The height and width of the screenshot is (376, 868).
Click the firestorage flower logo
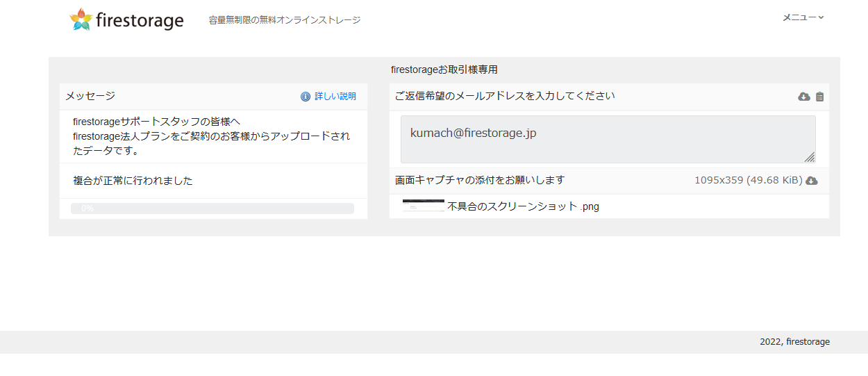tap(81, 19)
